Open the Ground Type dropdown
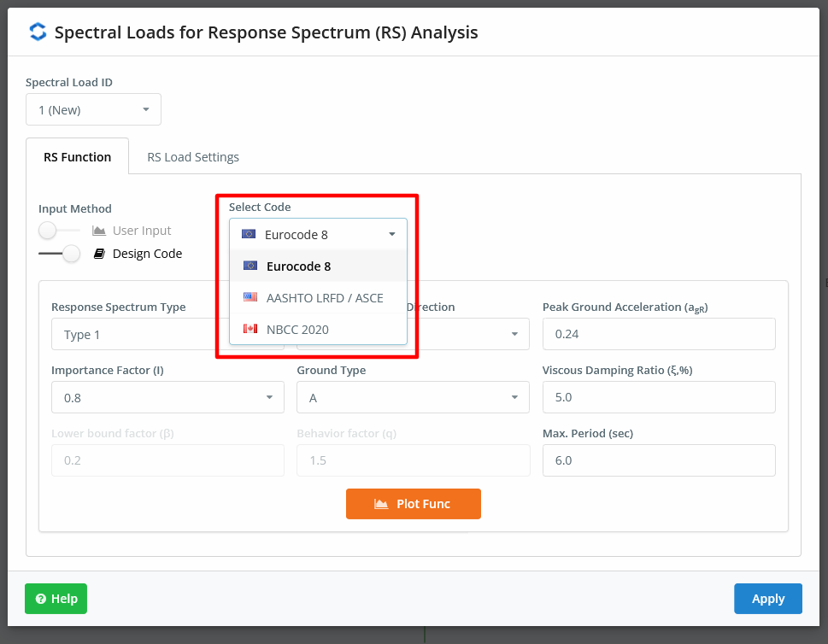 pyautogui.click(x=413, y=397)
